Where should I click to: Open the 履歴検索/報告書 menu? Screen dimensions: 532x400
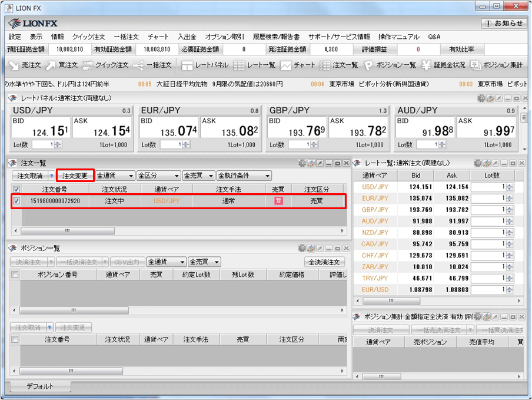tap(276, 37)
